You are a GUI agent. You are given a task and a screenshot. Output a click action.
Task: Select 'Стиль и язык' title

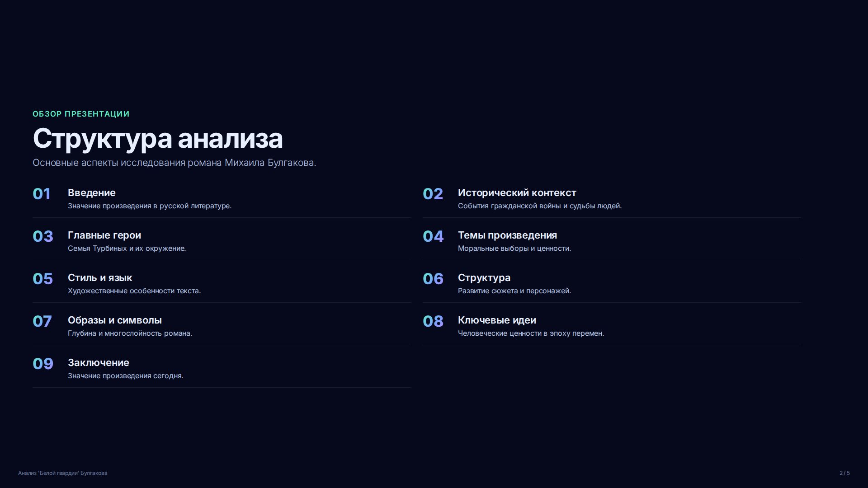(x=100, y=277)
